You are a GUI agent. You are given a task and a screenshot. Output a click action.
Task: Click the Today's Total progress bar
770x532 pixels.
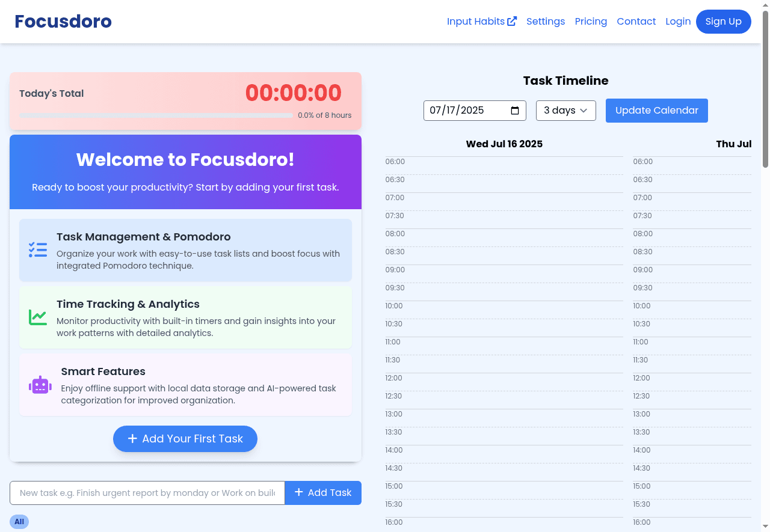(x=156, y=115)
